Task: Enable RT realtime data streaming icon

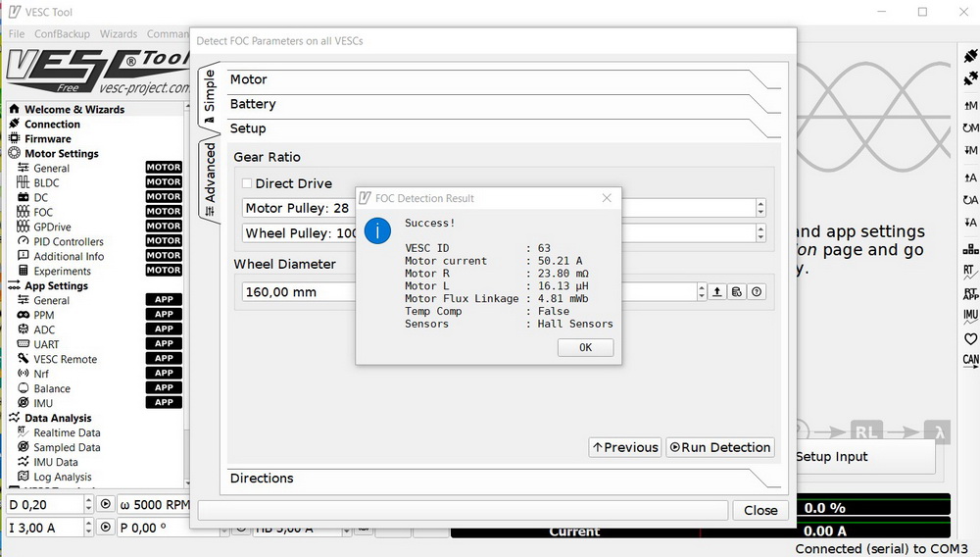Action: click(x=970, y=271)
